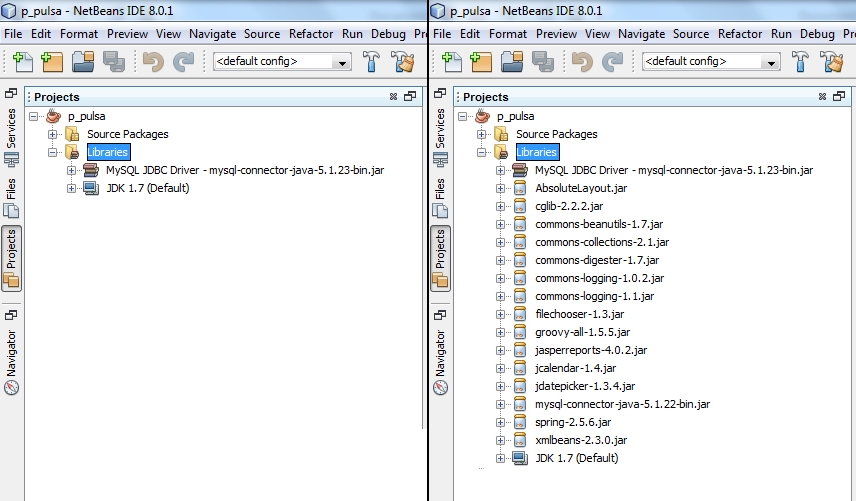
Task: Click Undo arrow in left window toolbar
Action: point(153,62)
